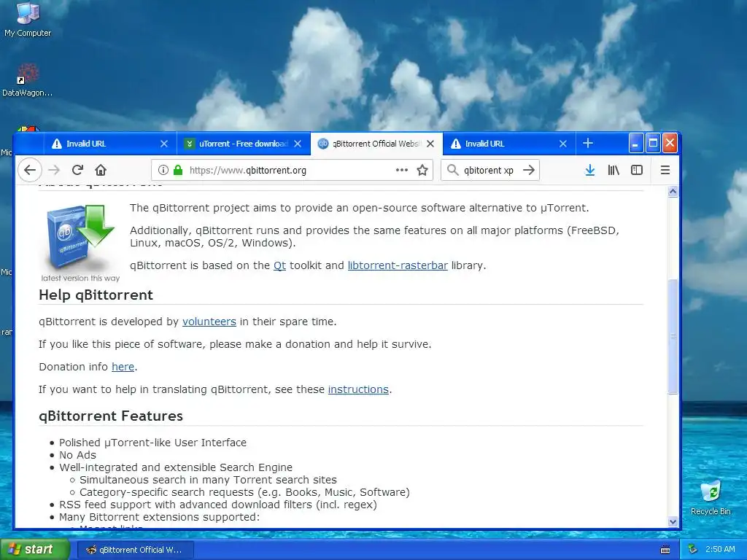747x560 pixels.
Task: Bookmark this page with the star
Action: click(x=422, y=170)
